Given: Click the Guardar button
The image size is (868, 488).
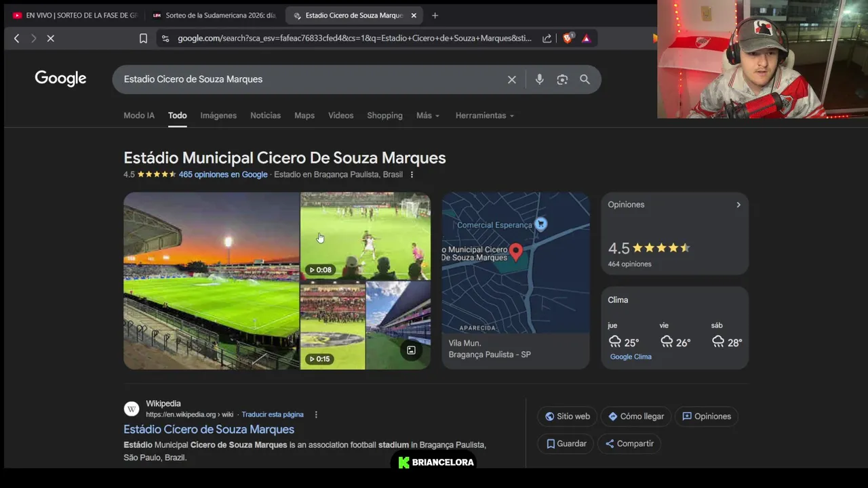Looking at the screenshot, I should (x=566, y=443).
